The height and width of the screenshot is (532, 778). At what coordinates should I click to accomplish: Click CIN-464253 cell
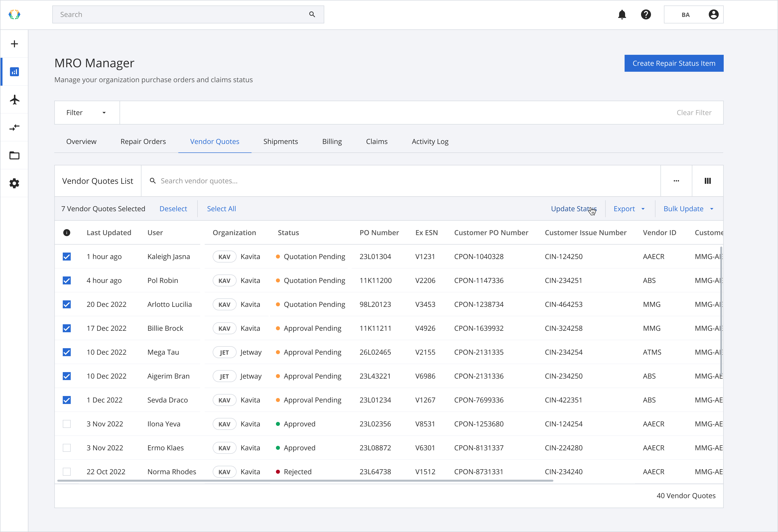coord(563,305)
